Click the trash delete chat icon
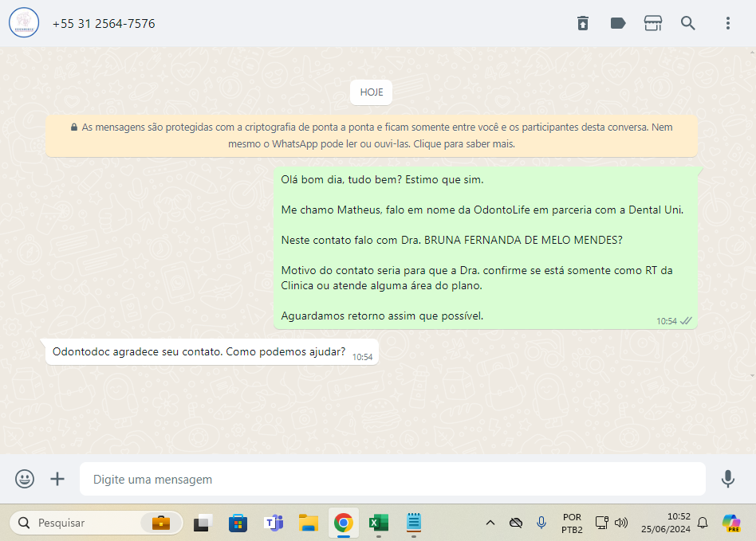756x541 pixels. pyautogui.click(x=582, y=23)
